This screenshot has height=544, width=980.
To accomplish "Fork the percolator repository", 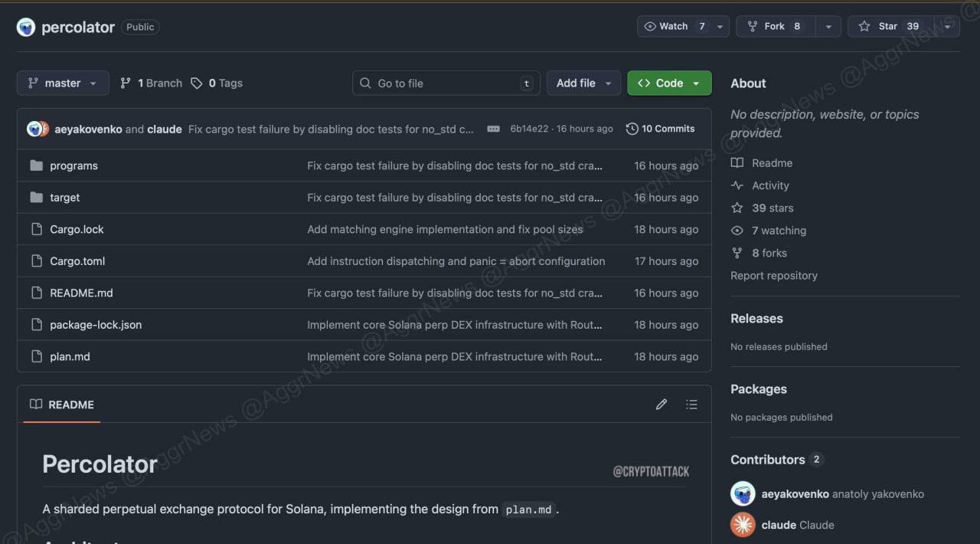I will (774, 26).
